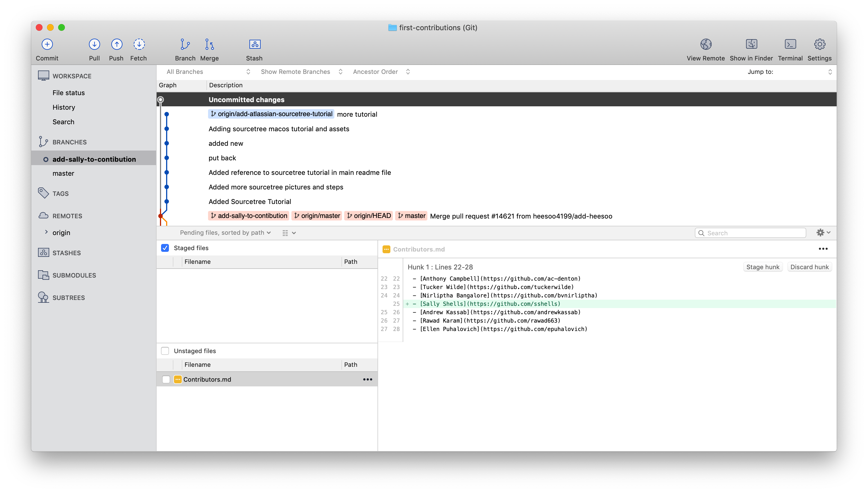This screenshot has height=493, width=868.
Task: Click Discard hunk button
Action: click(x=810, y=266)
